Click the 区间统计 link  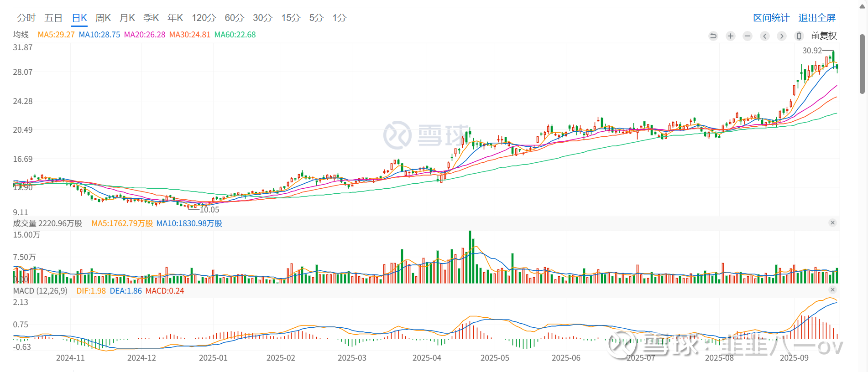click(x=771, y=18)
